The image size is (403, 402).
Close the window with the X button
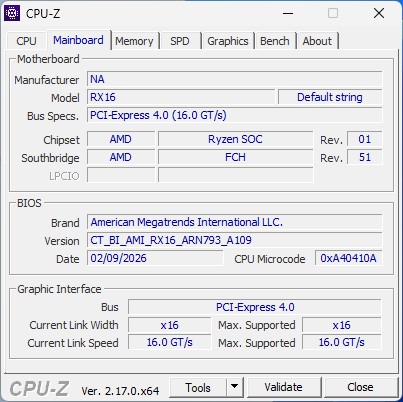pos(379,14)
